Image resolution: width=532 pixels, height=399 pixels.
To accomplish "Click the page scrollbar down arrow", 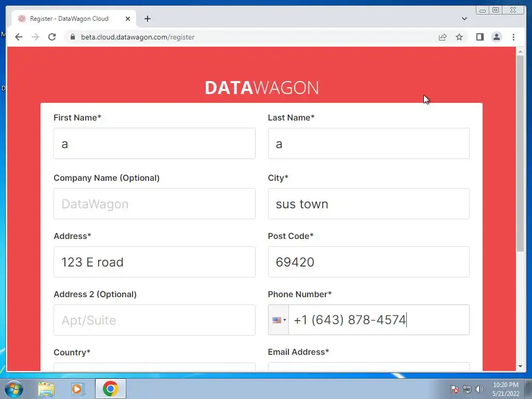I will coord(520,366).
